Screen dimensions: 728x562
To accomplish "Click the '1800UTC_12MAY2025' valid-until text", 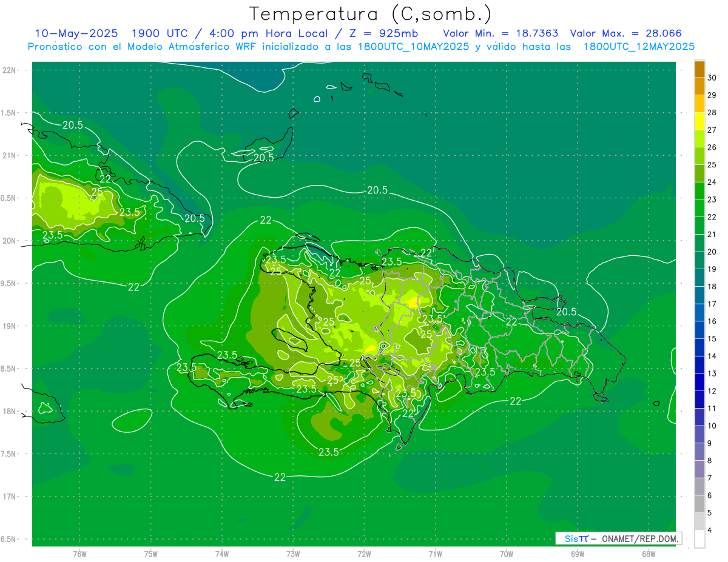I will 639,47.
